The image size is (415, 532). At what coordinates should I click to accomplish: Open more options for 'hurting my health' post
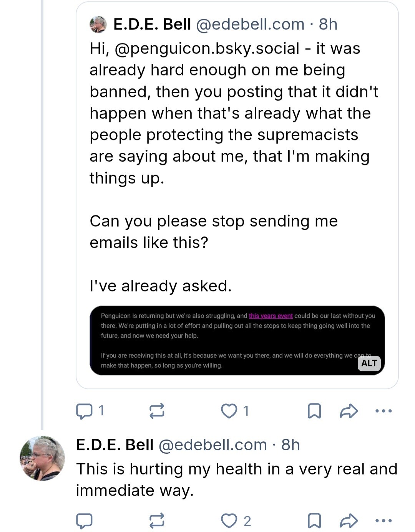click(x=383, y=520)
